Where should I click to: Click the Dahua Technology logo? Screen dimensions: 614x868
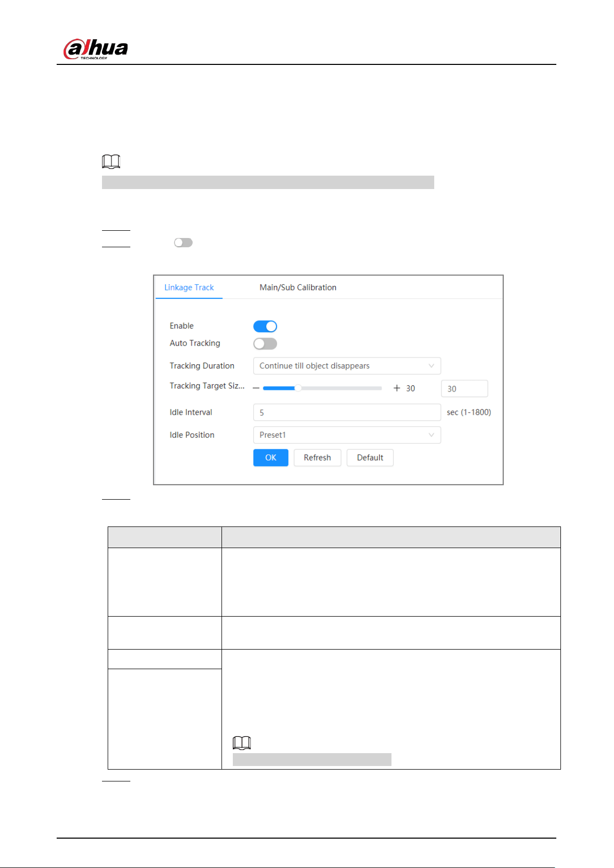click(x=96, y=49)
